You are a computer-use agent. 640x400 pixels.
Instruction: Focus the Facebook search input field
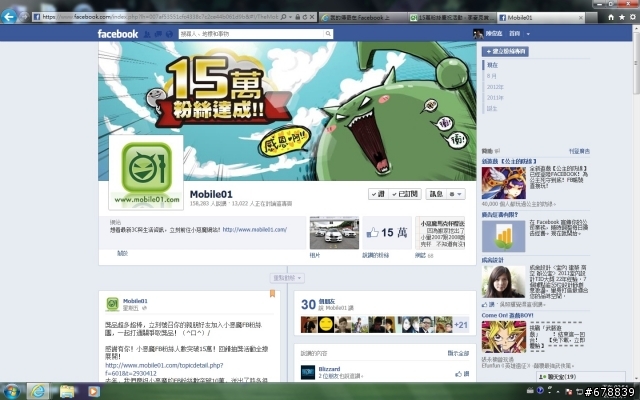coord(251,34)
